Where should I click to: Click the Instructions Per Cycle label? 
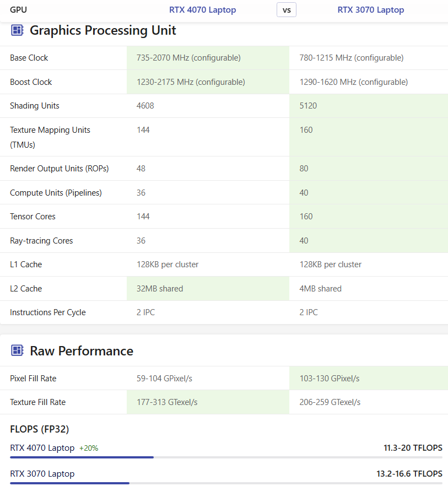tap(48, 312)
